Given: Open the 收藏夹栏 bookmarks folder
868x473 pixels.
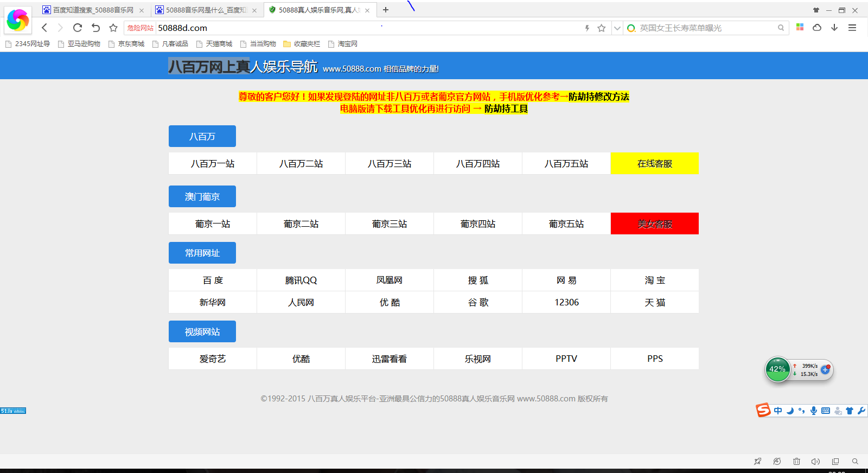Looking at the screenshot, I should (302, 44).
